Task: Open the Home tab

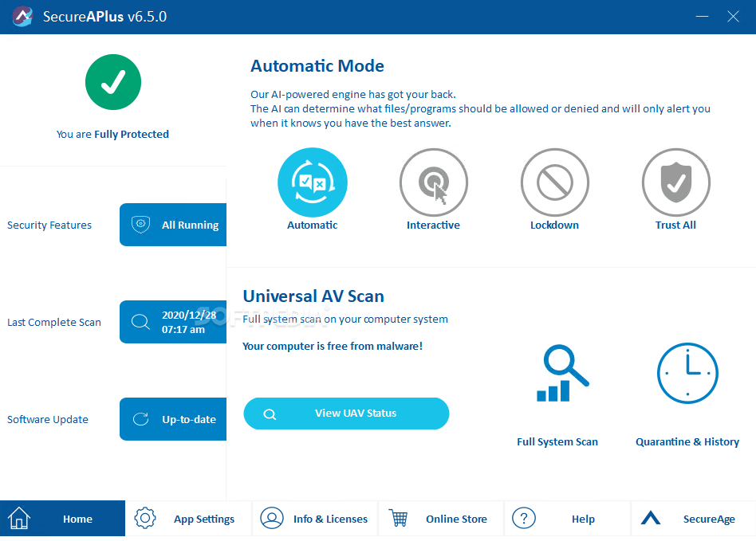Action: click(63, 519)
